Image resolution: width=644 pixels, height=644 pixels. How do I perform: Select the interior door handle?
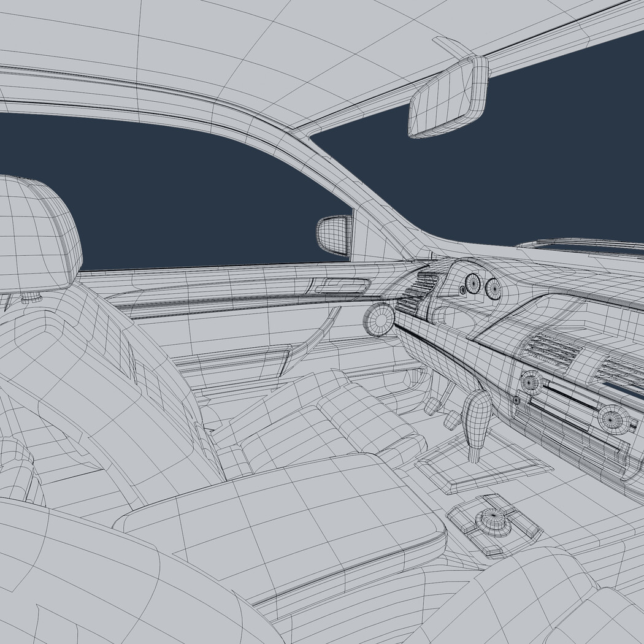pyautogui.click(x=342, y=285)
